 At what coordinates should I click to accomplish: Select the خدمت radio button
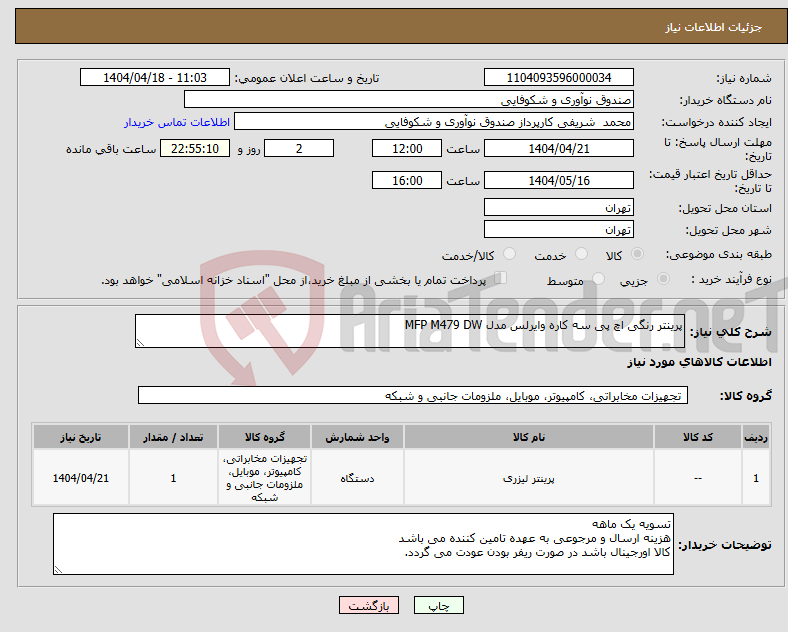(x=581, y=254)
